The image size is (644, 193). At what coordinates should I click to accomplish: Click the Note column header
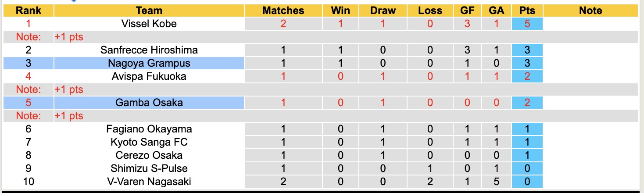coord(590,11)
